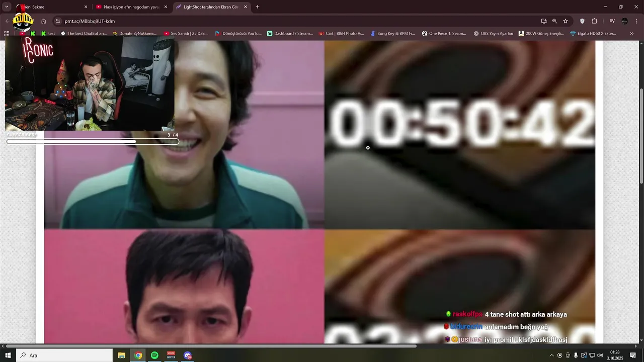Open the Windows Start menu
Screen dimensions: 644x362
click(x=8, y=355)
